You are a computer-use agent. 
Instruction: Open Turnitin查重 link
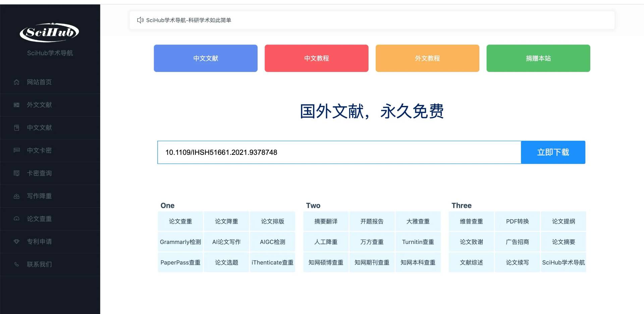[418, 242]
